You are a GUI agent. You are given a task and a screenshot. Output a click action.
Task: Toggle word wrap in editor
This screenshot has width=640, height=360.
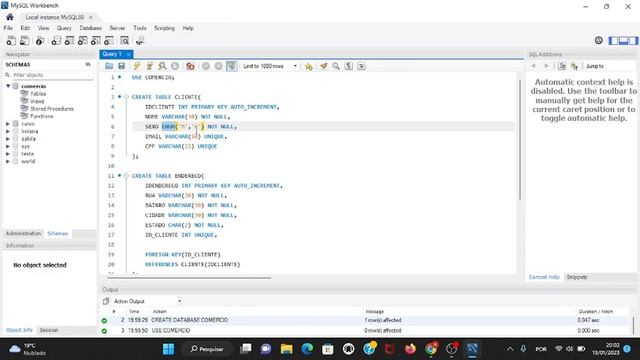pyautogui.click(x=361, y=66)
